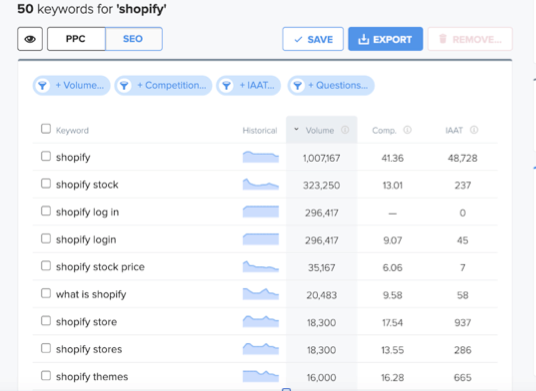Click the volume value 20,483
Image resolution: width=536 pixels, height=391 pixels.
click(321, 295)
